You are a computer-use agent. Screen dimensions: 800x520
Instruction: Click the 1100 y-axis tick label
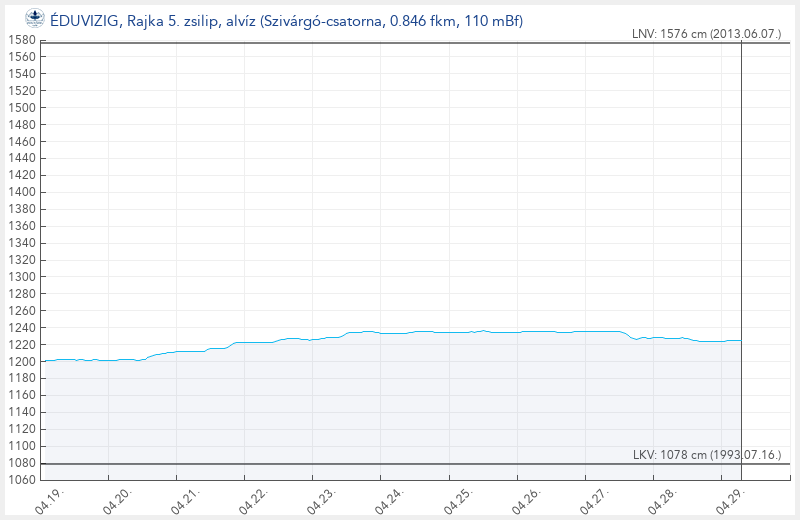click(21, 445)
